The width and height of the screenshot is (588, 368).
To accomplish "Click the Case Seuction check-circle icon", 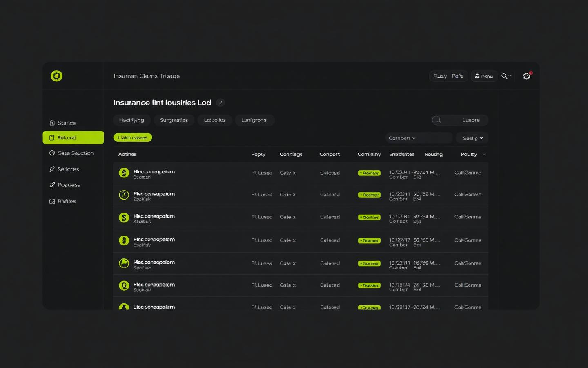I will 52,153.
